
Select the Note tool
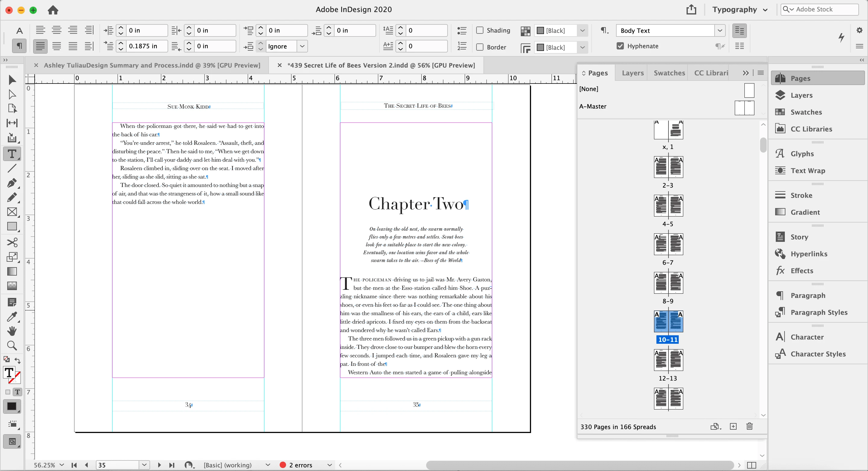[12, 302]
